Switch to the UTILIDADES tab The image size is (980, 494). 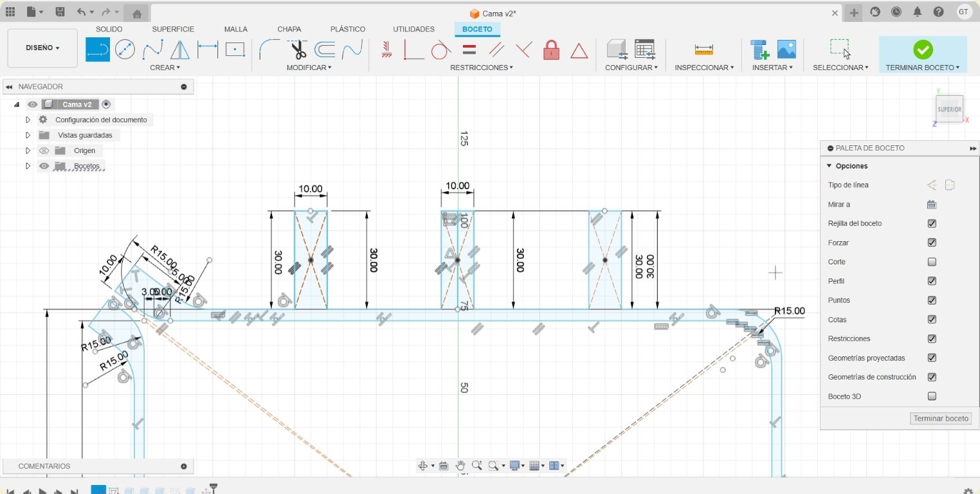[413, 29]
